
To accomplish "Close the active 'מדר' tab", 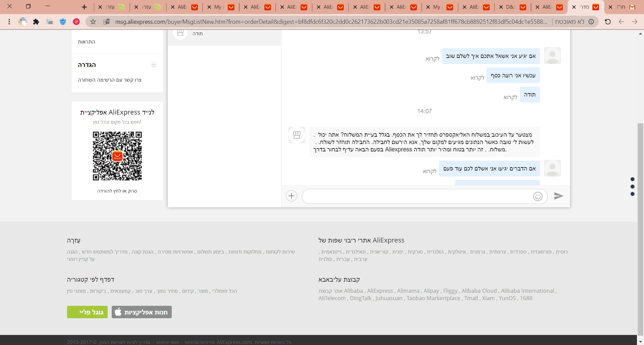I will click(x=574, y=7).
